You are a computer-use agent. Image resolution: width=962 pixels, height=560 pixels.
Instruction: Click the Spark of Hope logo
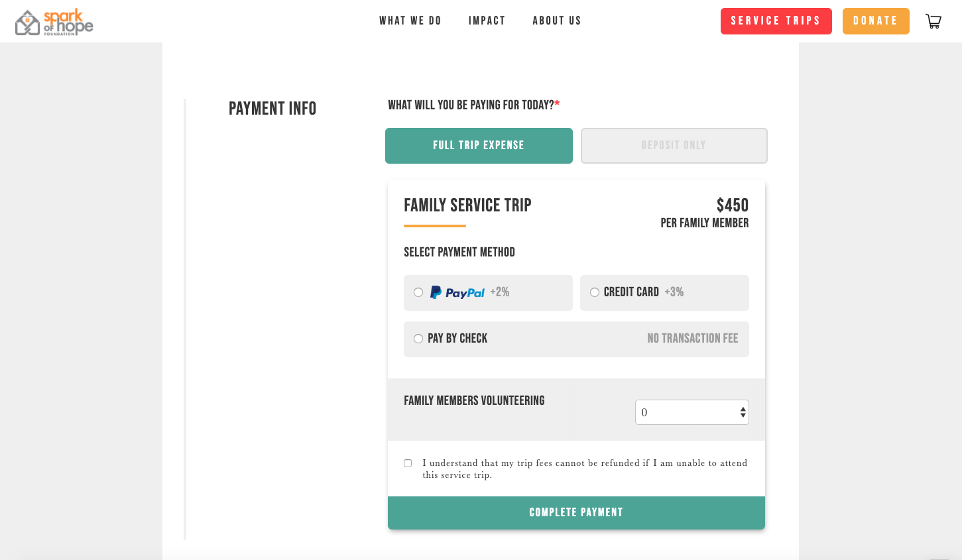pos(54,22)
